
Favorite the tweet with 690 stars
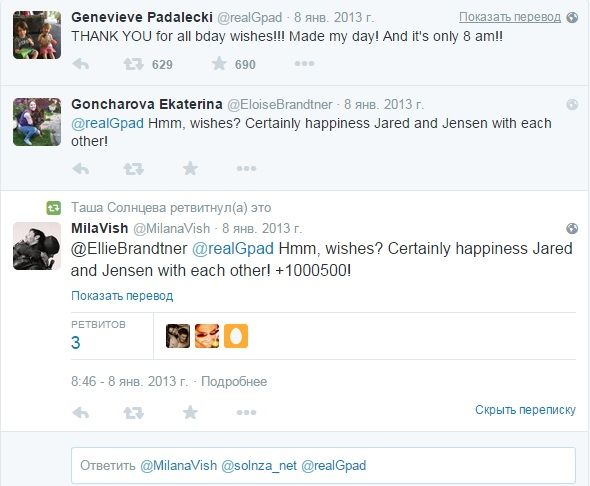[219, 64]
